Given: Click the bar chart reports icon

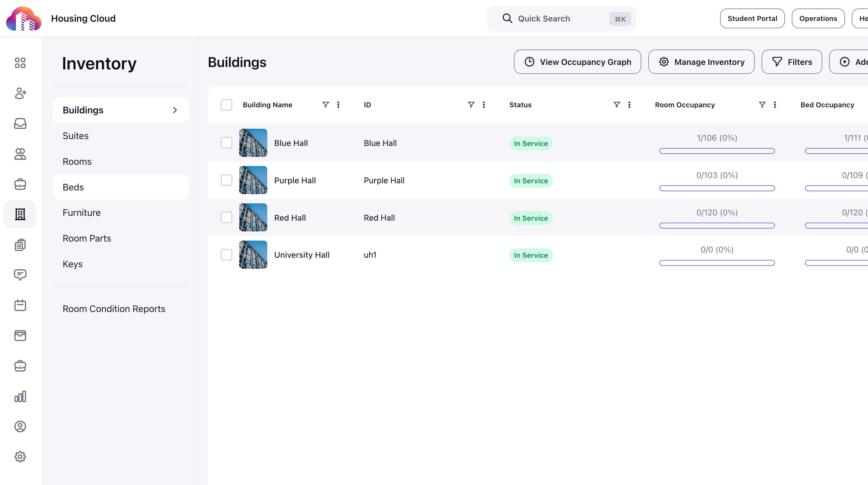Looking at the screenshot, I should [20, 396].
